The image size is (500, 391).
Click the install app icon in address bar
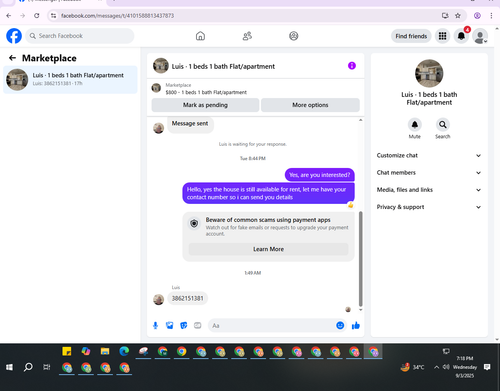click(445, 16)
